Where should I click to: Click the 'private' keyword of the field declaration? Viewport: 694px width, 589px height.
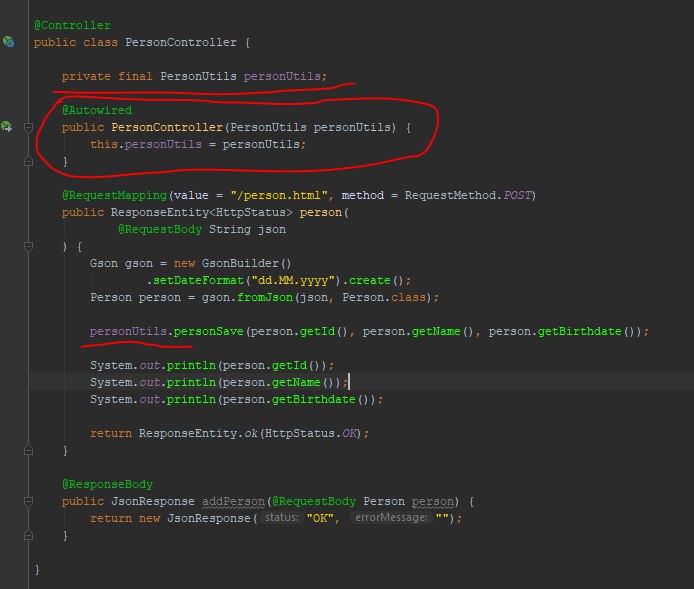[x=86, y=76]
